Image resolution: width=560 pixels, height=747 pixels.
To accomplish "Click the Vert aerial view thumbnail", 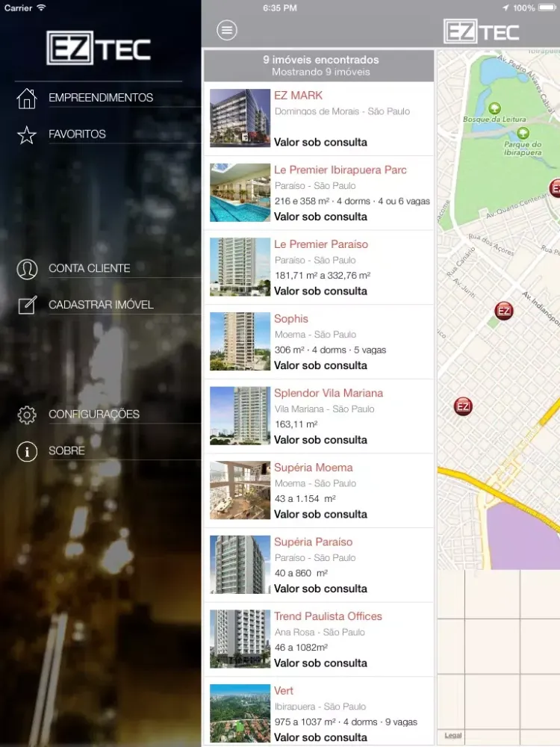I will [240, 713].
